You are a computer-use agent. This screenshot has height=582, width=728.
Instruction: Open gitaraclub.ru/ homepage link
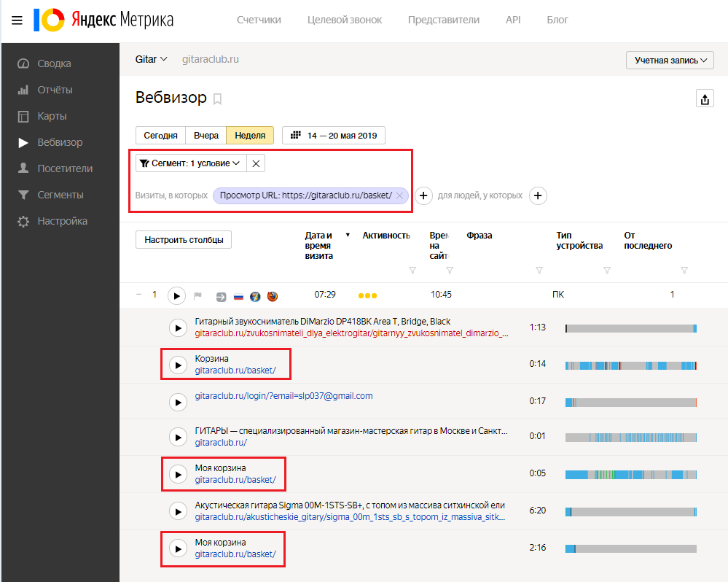(x=221, y=443)
